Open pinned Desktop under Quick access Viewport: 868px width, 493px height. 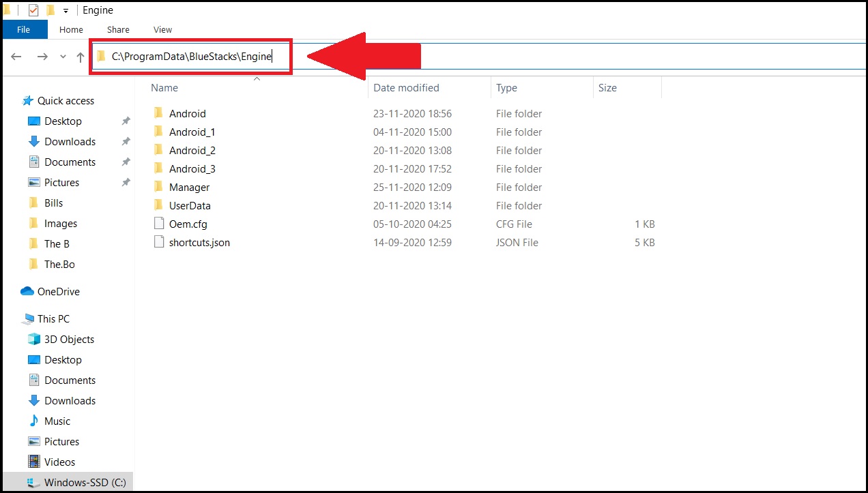pos(63,121)
